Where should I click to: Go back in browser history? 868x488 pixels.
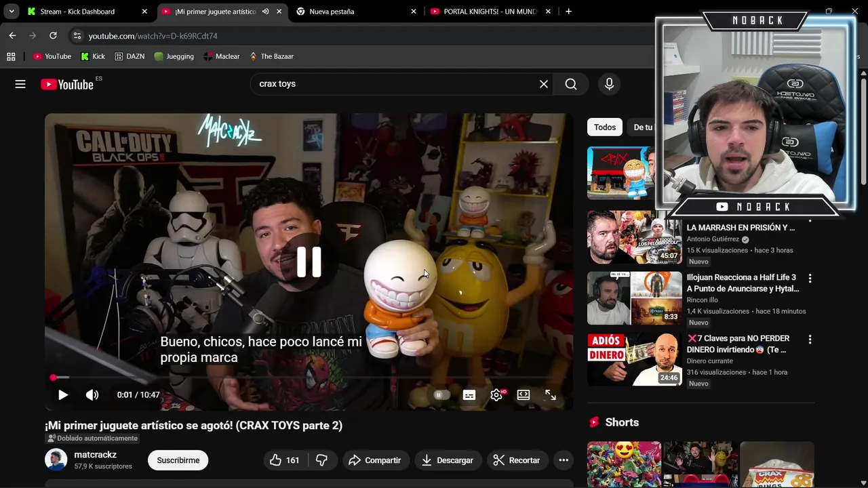click(12, 35)
